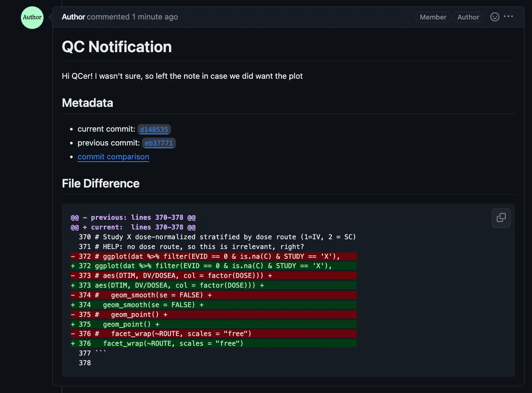The height and width of the screenshot is (393, 532).
Task: Click the 'Hi QCer!' message text
Action: [x=182, y=76]
